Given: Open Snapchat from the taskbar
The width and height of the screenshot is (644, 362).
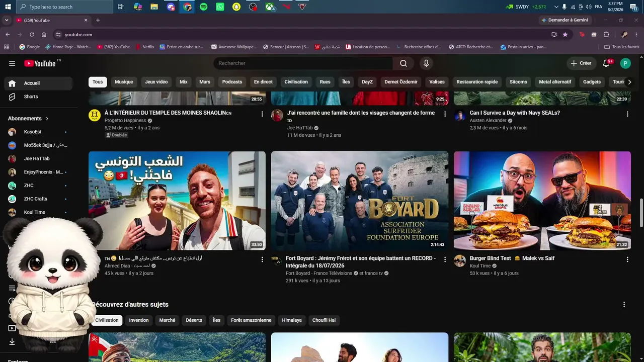Looking at the screenshot, I should click(236, 7).
